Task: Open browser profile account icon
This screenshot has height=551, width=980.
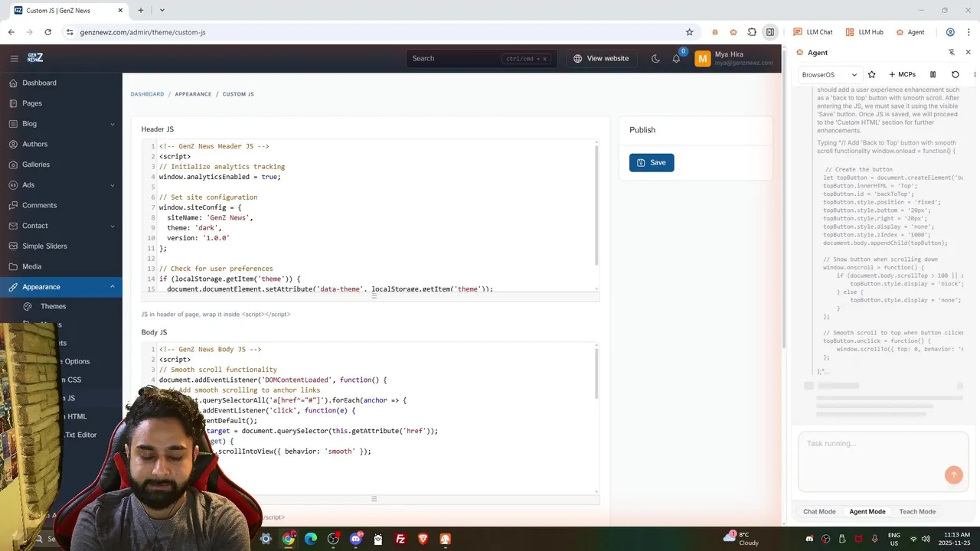Action: [950, 32]
